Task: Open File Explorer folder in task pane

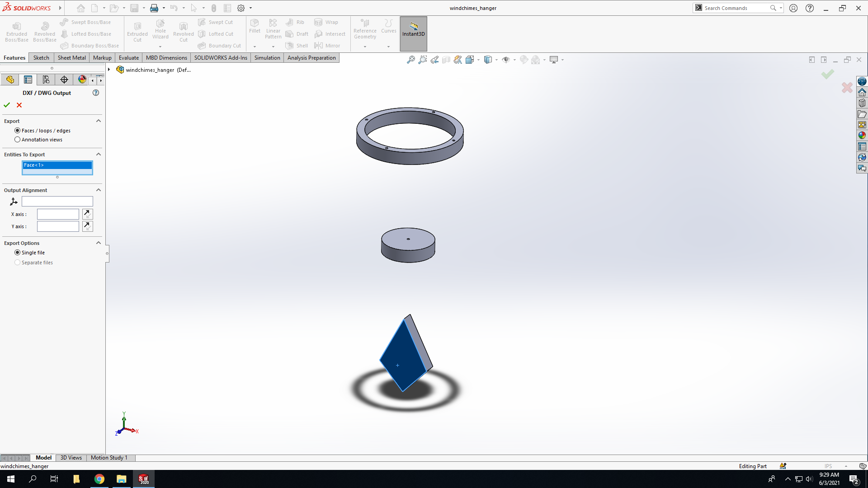Action: pyautogui.click(x=862, y=114)
